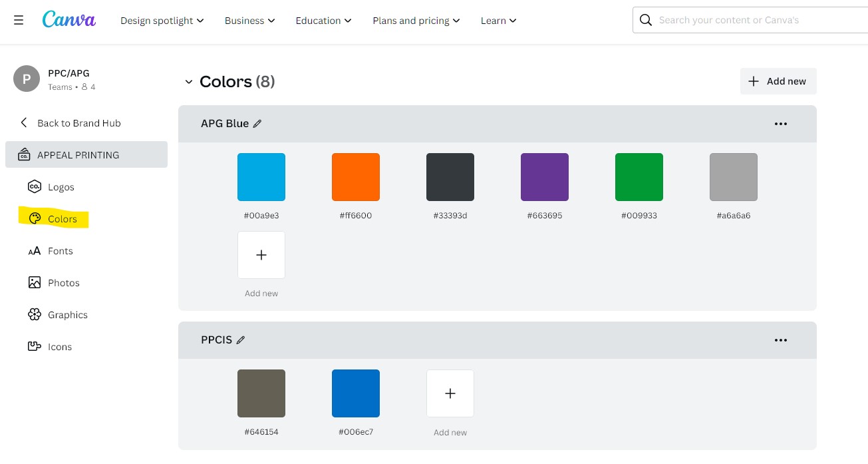Screen dimensions: 868x464
Task: Expand the Education menu
Action: point(324,21)
